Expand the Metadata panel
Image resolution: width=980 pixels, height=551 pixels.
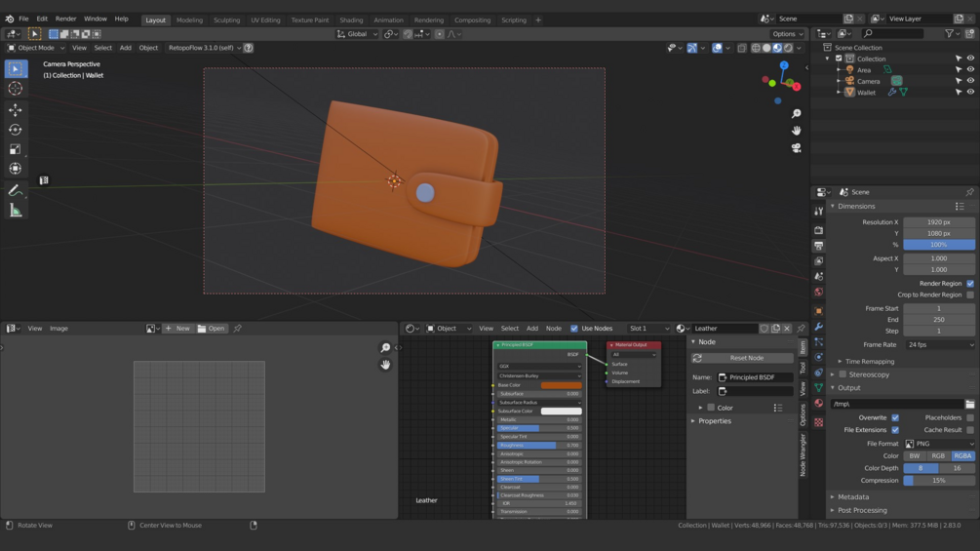853,496
